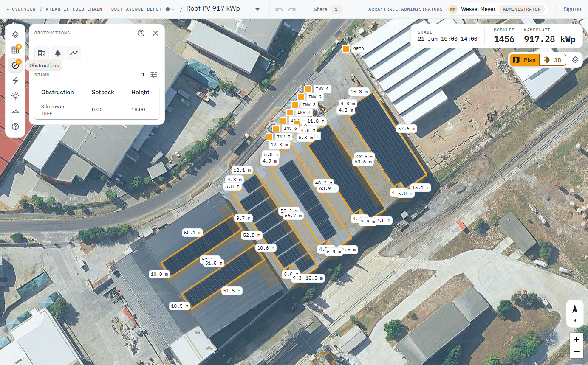Select the INV 2 inverter marker

click(x=301, y=97)
